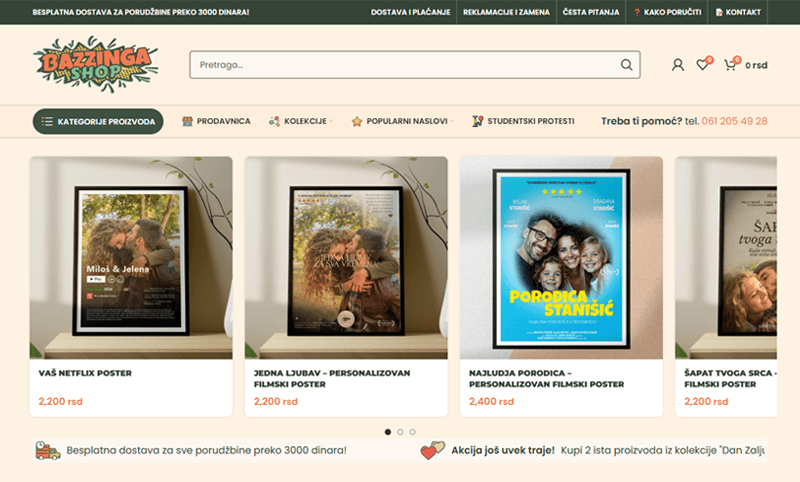Open the Šapat tvoga srca poster image
This screenshot has height=482, width=800.
tap(726, 258)
